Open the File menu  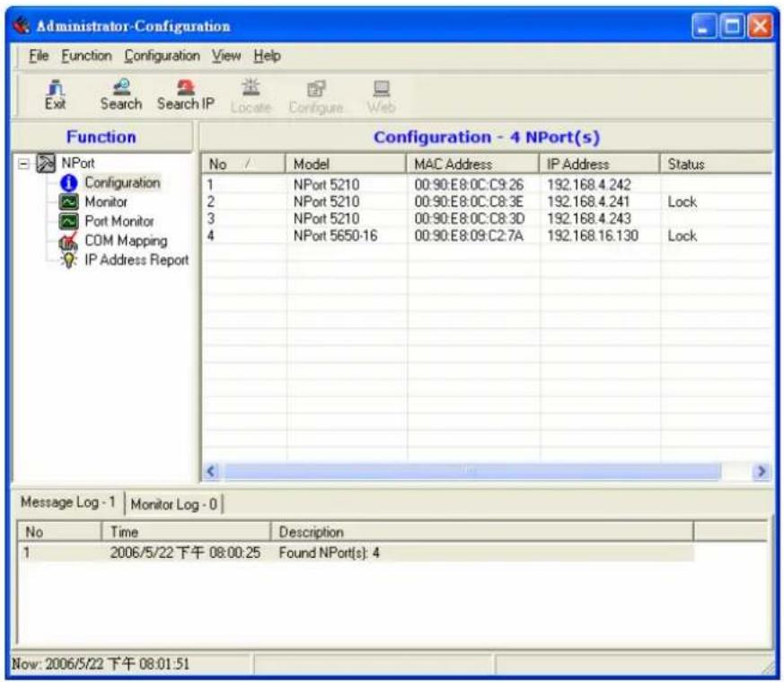point(39,56)
